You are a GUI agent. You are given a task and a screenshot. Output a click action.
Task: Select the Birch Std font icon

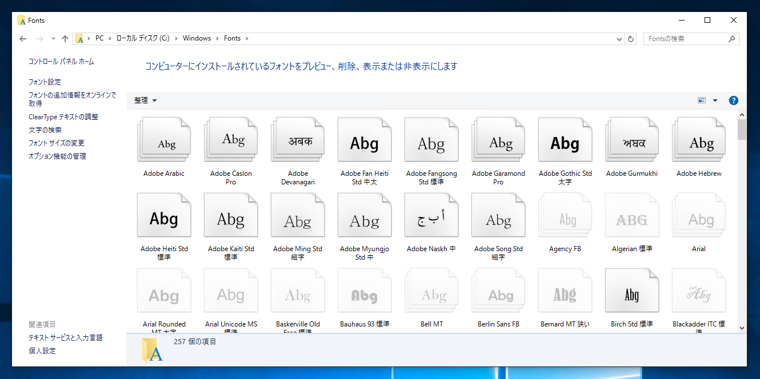click(x=632, y=291)
